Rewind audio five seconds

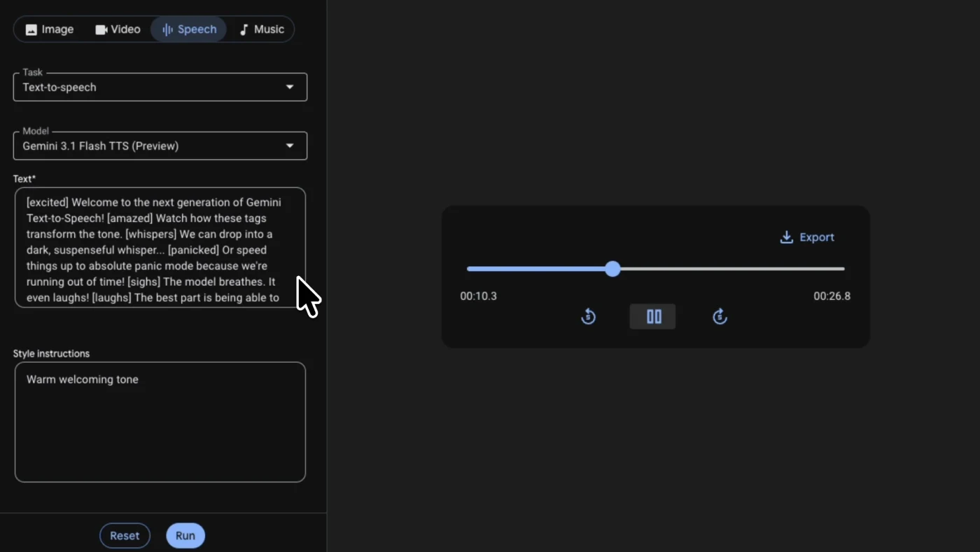[x=588, y=317]
